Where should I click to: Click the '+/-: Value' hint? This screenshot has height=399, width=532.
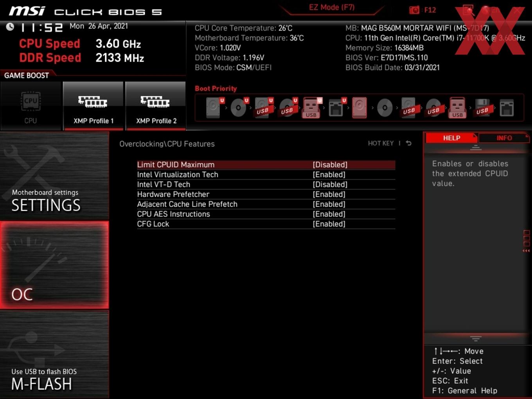pos(451,371)
